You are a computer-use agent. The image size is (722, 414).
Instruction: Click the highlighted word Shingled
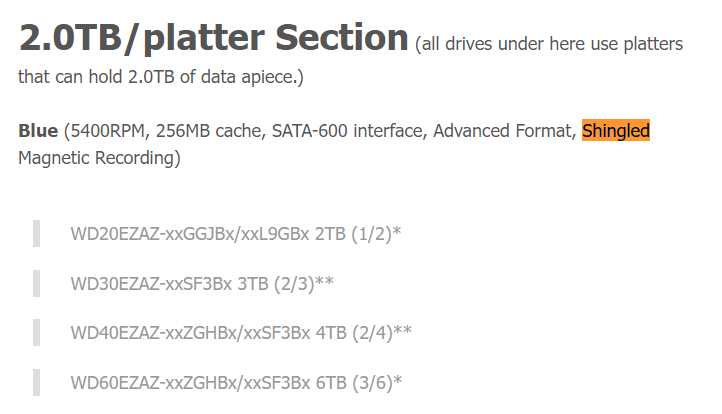(x=616, y=130)
